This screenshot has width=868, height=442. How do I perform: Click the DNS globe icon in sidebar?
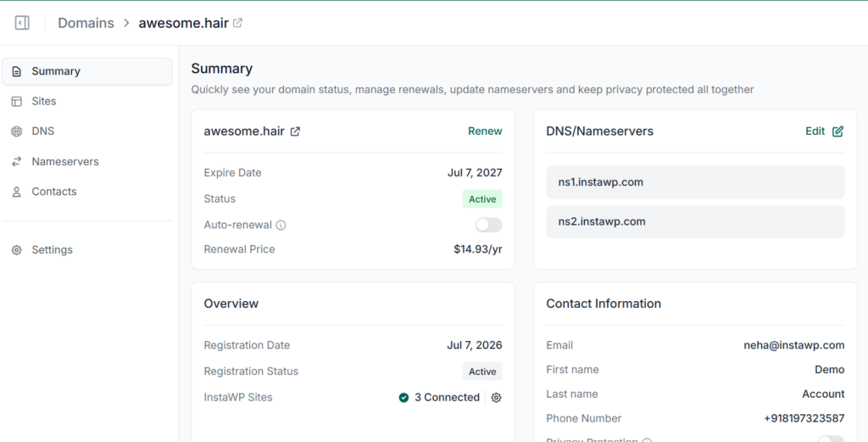pyautogui.click(x=17, y=131)
